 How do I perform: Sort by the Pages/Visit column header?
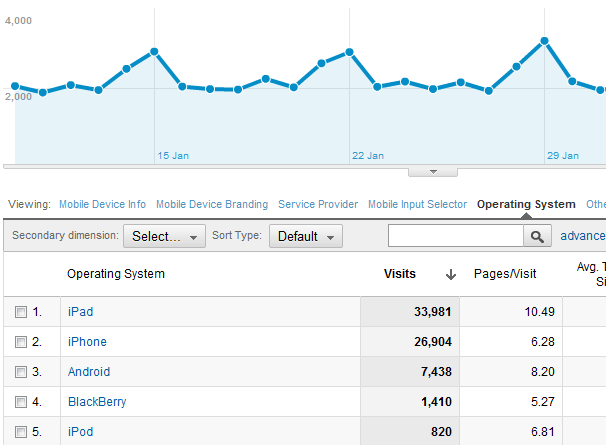coord(505,274)
